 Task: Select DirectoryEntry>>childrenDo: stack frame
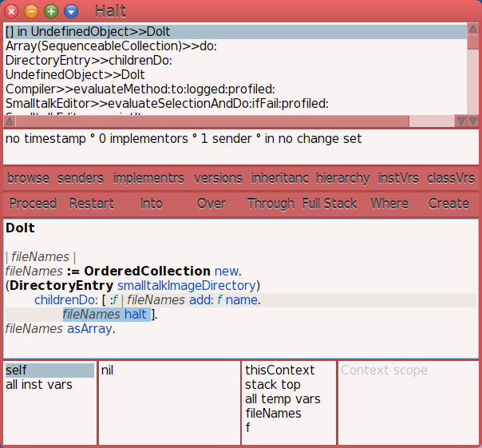tap(89, 61)
